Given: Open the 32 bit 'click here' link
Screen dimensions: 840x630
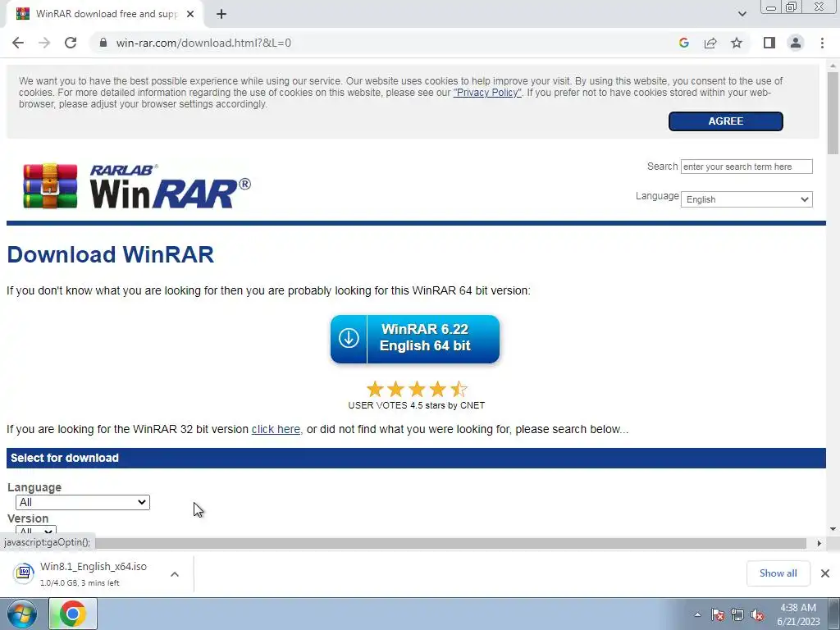Looking at the screenshot, I should coord(276,429).
